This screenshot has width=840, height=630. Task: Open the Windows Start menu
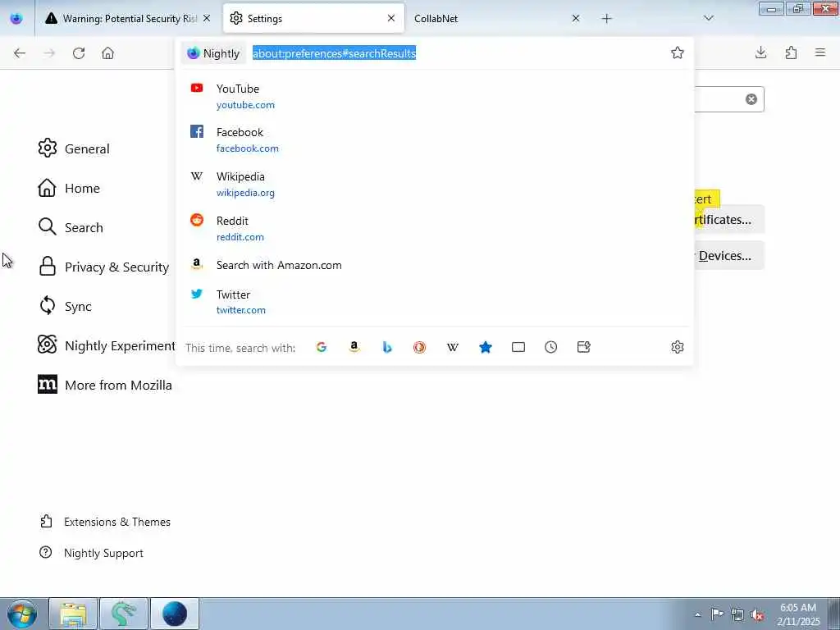pyautogui.click(x=22, y=614)
